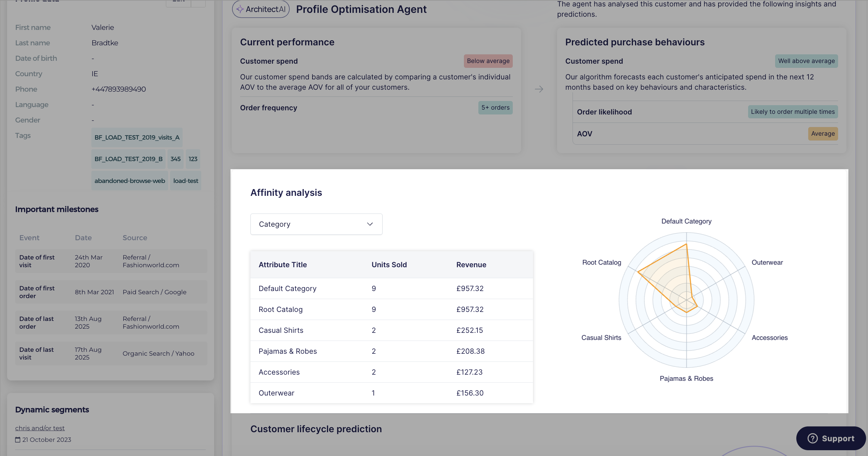Click the £252.15 revenue cell
Screen dimensions: 868x456
[x=469, y=330]
